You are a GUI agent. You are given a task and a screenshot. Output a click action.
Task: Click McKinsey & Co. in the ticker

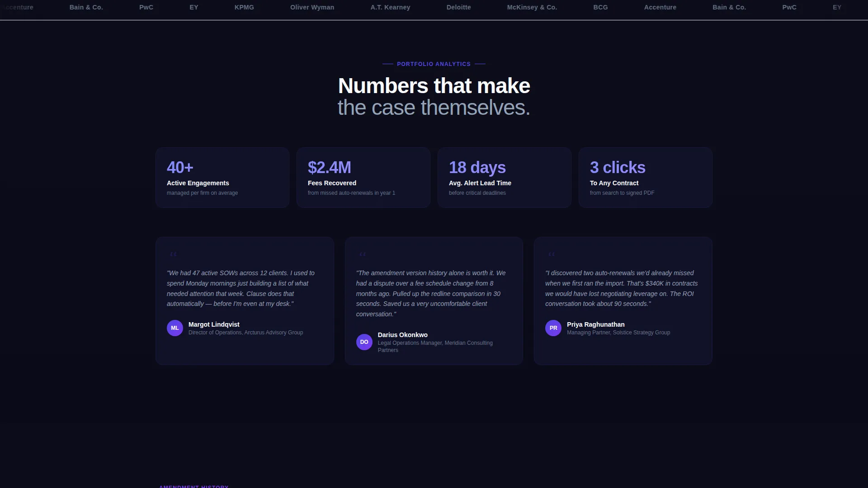[532, 7]
